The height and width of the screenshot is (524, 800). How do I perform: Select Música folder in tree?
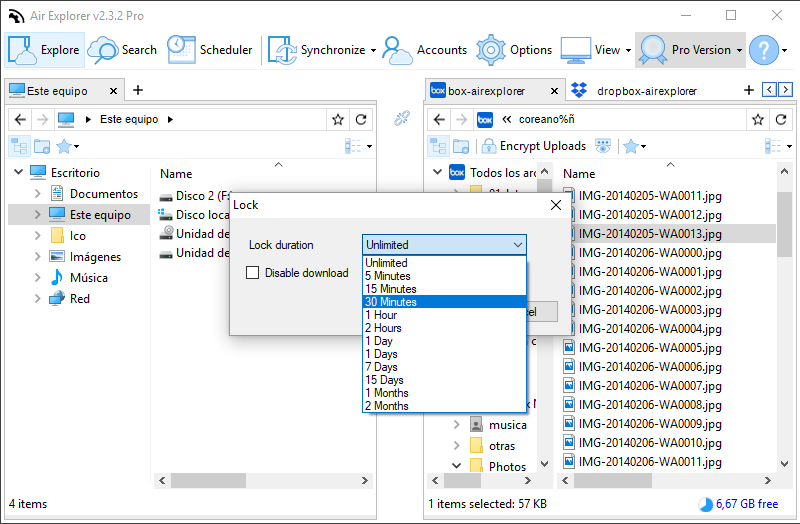89,278
